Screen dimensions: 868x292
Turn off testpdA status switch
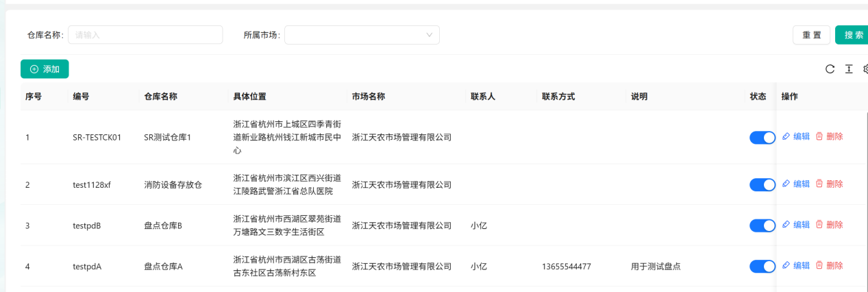(x=762, y=266)
